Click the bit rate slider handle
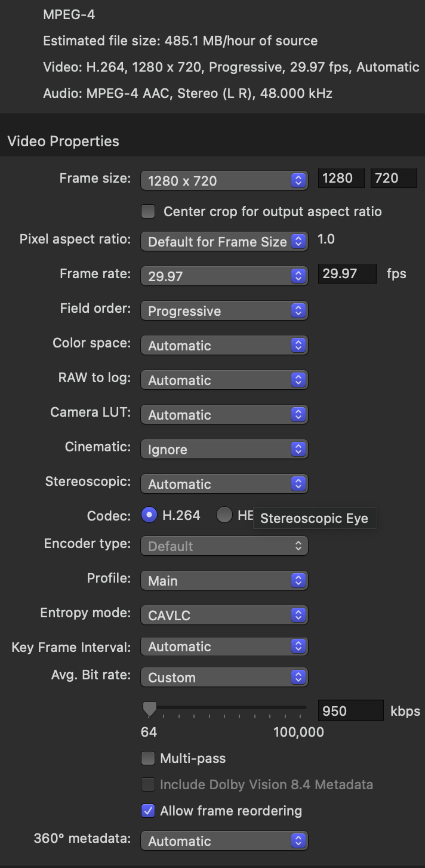This screenshot has width=425, height=868. (149, 709)
